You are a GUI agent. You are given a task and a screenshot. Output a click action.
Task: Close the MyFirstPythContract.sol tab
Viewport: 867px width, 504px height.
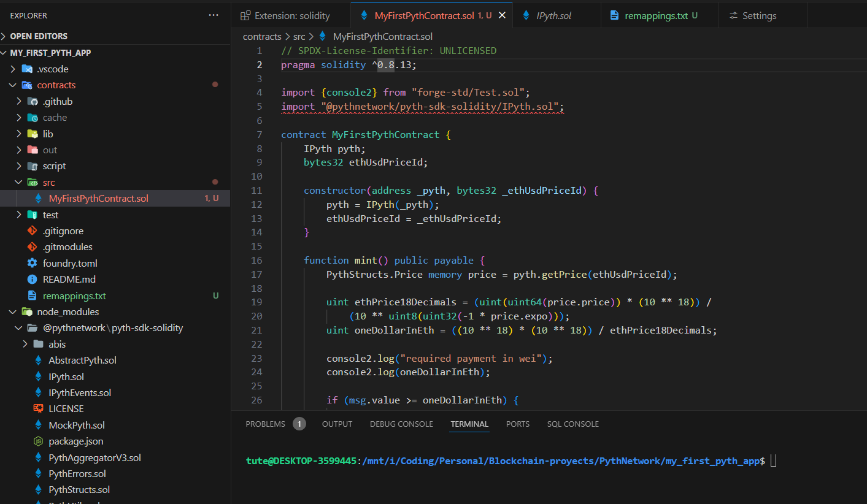click(502, 15)
